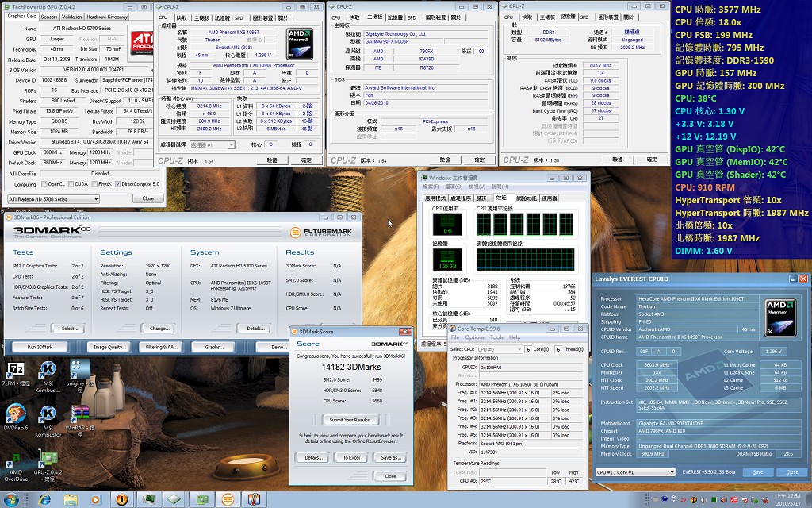Click the AMD Phenom II logo in CPU-Z
Viewport: 812px width, 508px height.
coord(301,44)
